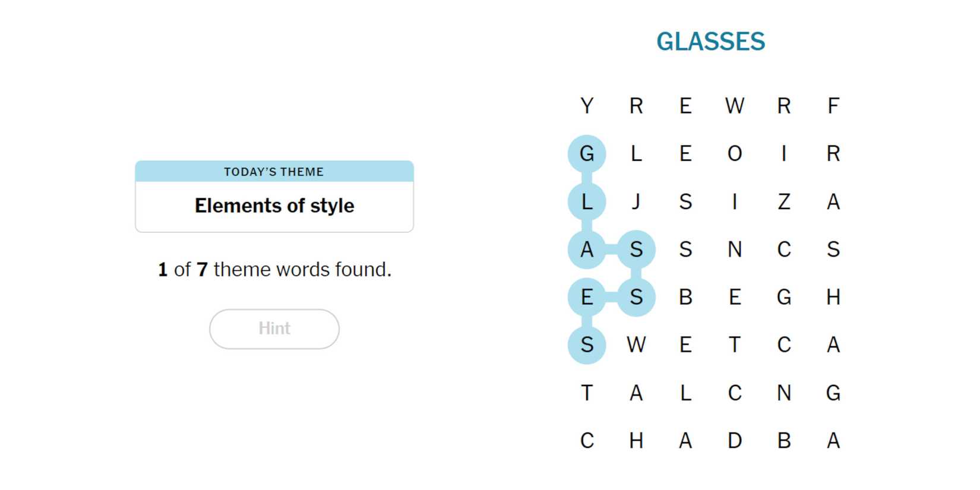Click the Elements of style theme text

click(274, 206)
